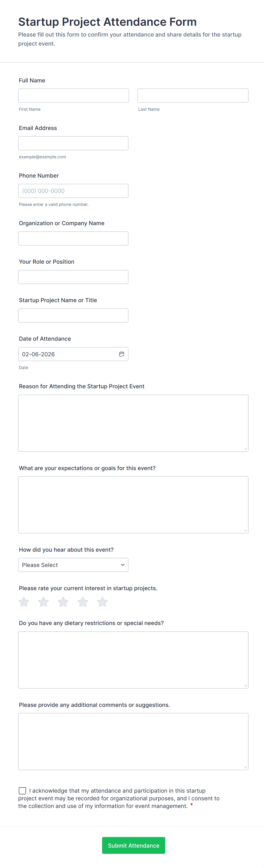Click the Your Role or Position field

[73, 277]
